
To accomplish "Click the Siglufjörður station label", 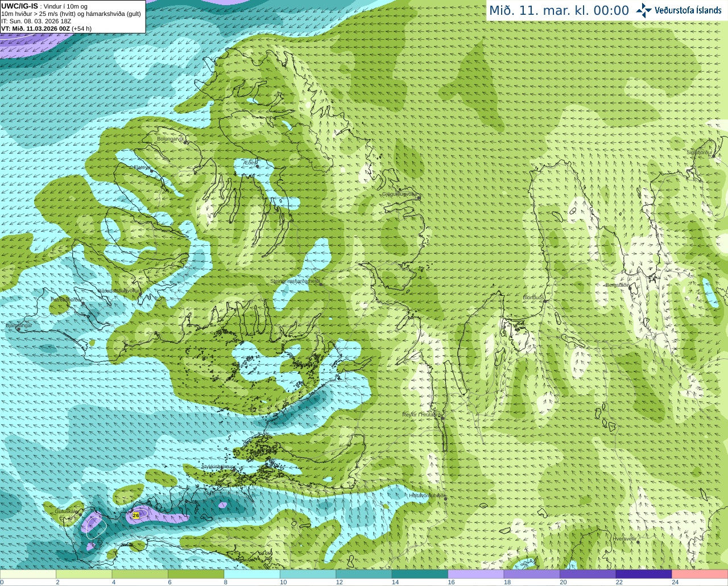I will click(x=700, y=152).
